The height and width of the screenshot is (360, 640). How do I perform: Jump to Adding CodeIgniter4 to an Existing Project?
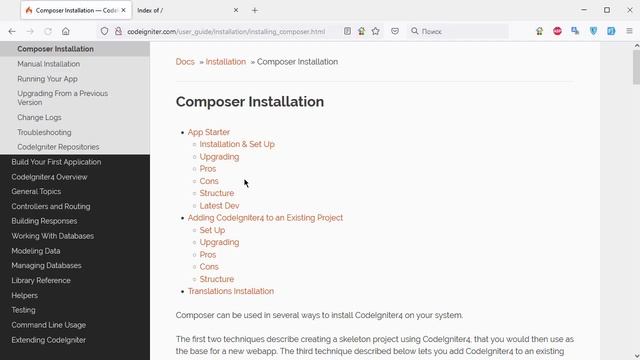click(265, 218)
